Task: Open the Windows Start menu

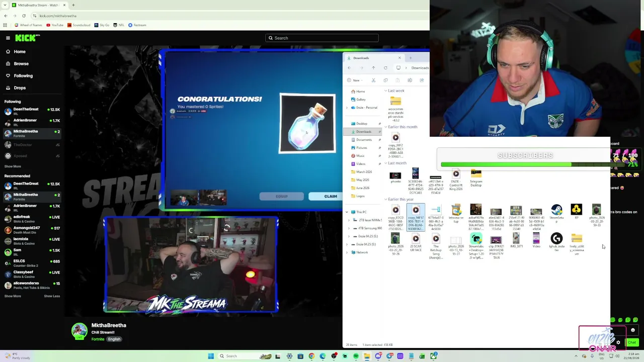Action: click(x=211, y=356)
